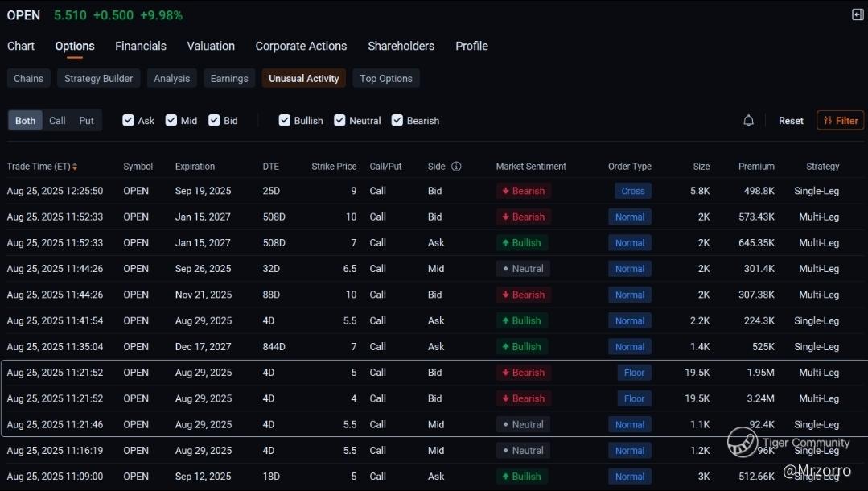The height and width of the screenshot is (491, 868).
Task: Select the Top Options sub-tab
Action: pyautogui.click(x=386, y=78)
